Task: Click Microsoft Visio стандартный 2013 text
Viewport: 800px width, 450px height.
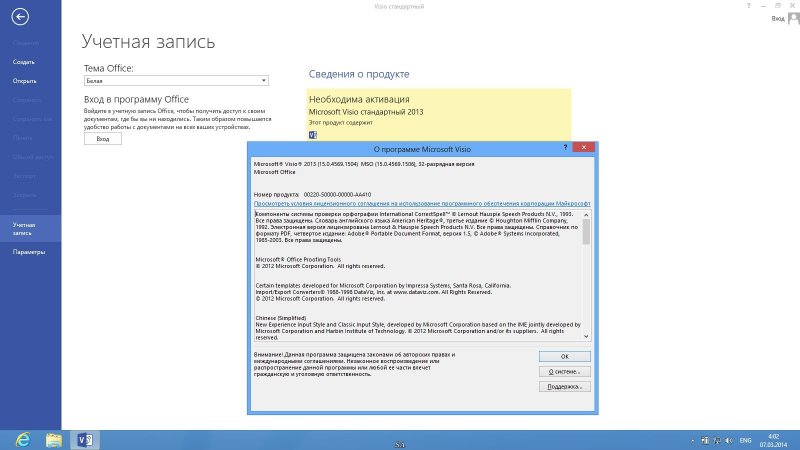Action: 366,112
